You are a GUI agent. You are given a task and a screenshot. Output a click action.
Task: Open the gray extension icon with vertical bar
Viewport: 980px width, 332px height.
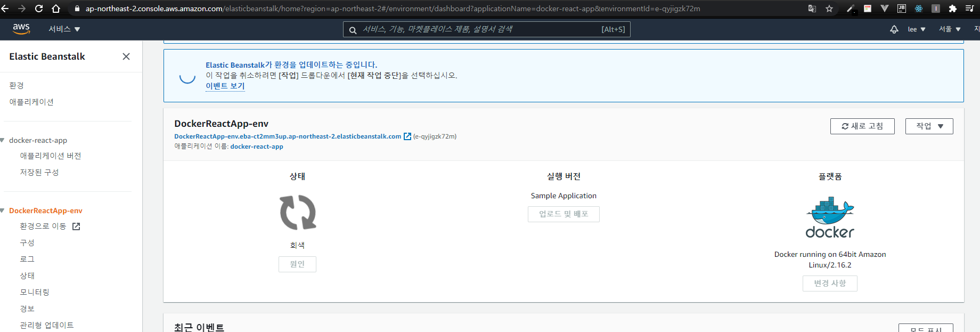click(x=936, y=9)
